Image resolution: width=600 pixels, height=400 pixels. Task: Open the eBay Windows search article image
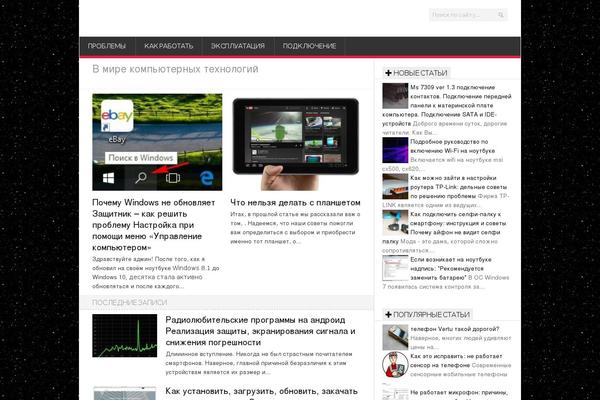tap(157, 142)
